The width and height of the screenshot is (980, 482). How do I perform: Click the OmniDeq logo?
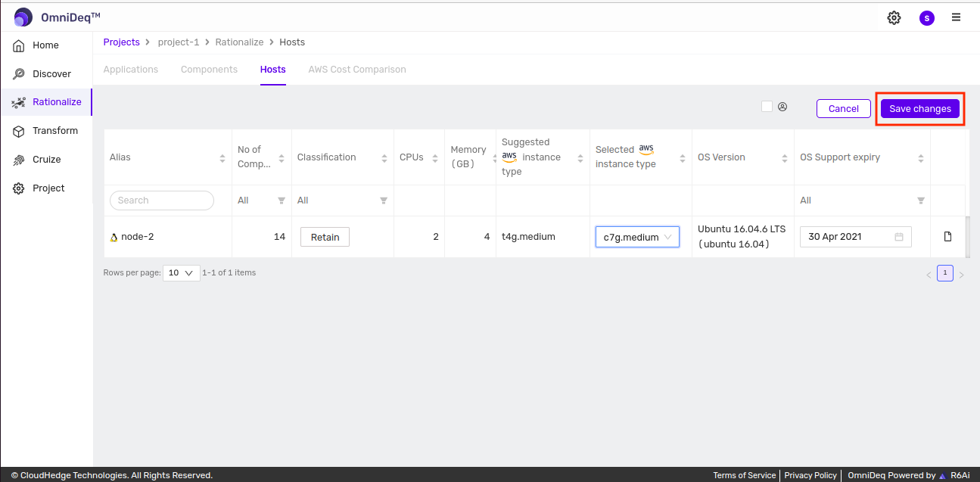coord(23,17)
